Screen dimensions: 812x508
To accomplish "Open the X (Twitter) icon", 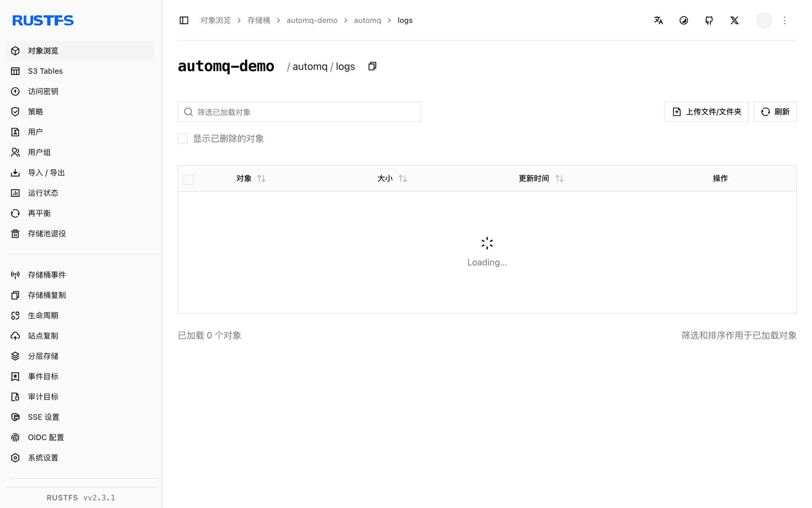I will [x=734, y=20].
